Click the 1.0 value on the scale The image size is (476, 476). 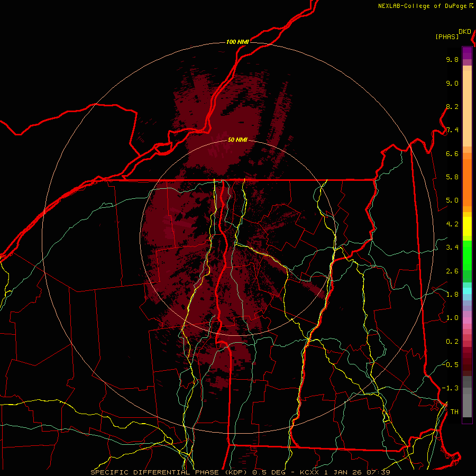[x=452, y=318]
